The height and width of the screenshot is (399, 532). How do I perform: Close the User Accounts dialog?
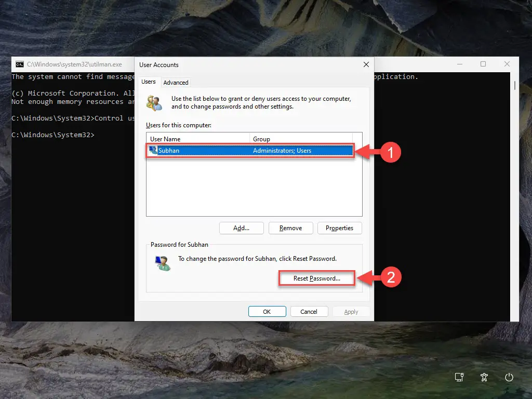click(366, 64)
